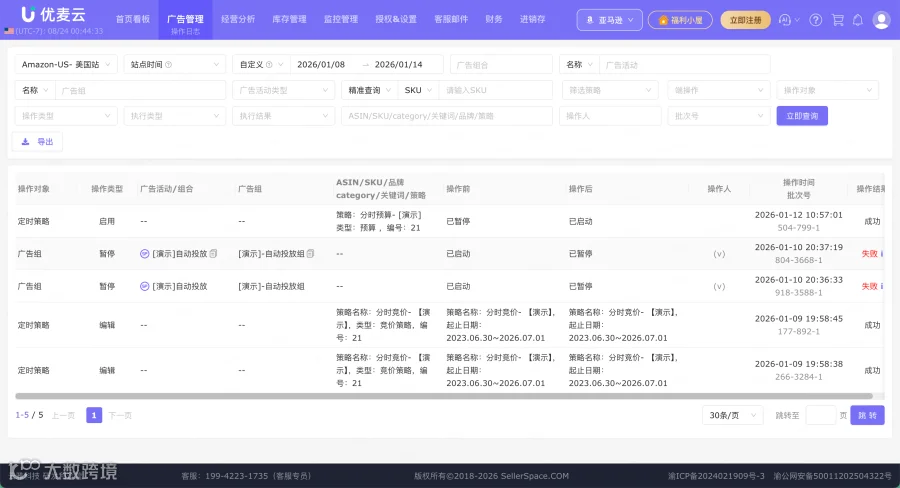Switch to the 库存管理 menu

(x=289, y=19)
